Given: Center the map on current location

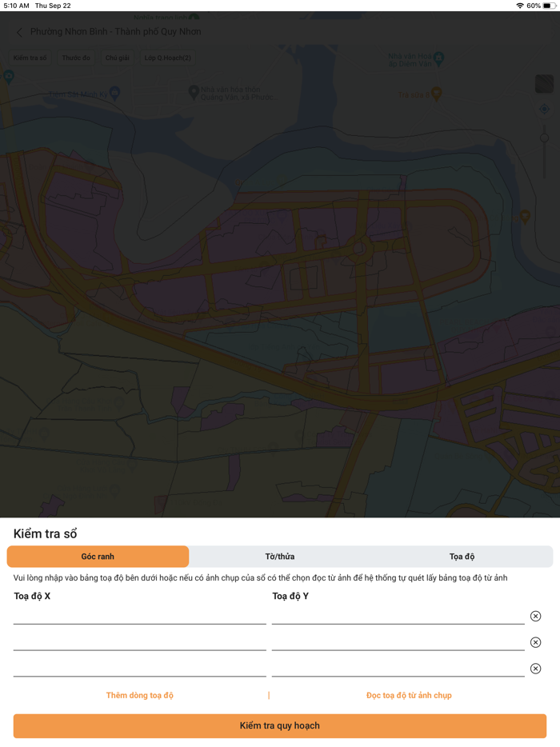Looking at the screenshot, I should (x=544, y=109).
